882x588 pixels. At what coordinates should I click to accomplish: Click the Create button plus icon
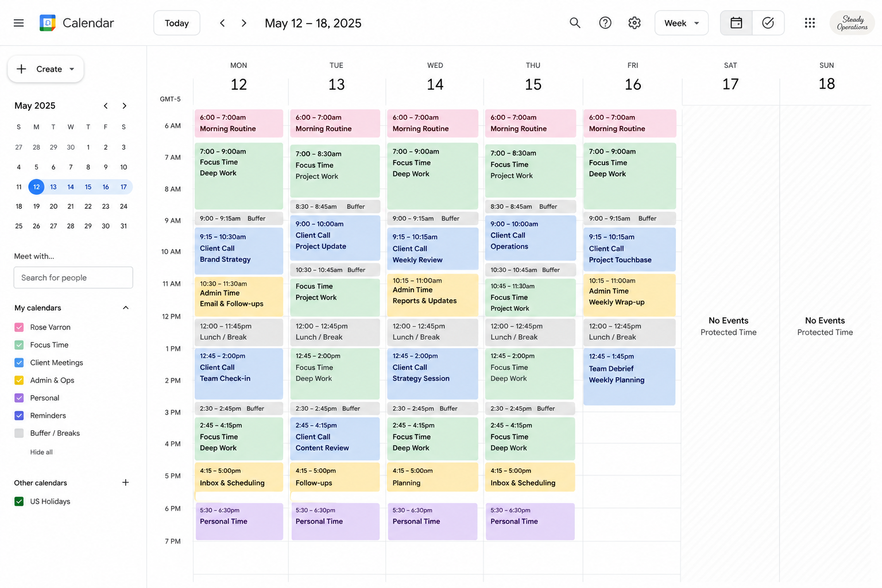[21, 69]
